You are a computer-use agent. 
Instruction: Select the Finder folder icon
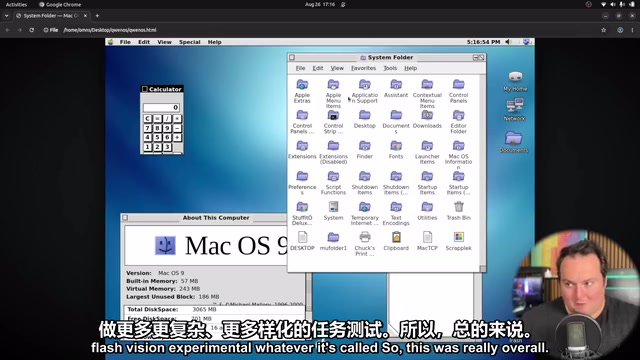[x=364, y=146]
